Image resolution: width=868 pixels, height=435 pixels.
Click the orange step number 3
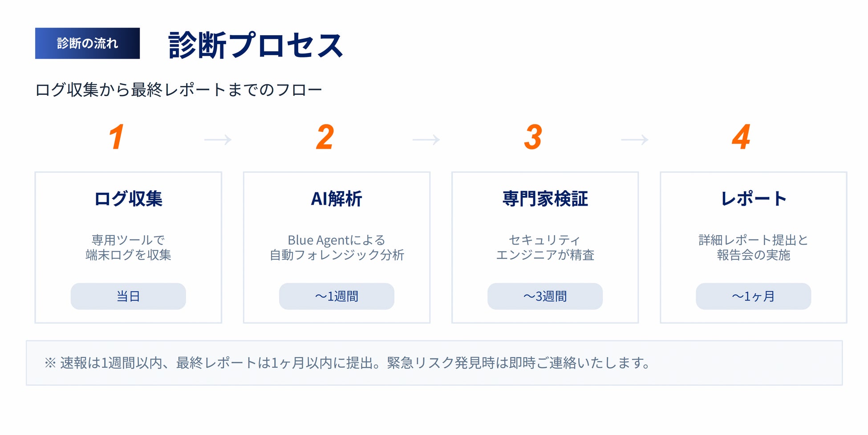(533, 137)
